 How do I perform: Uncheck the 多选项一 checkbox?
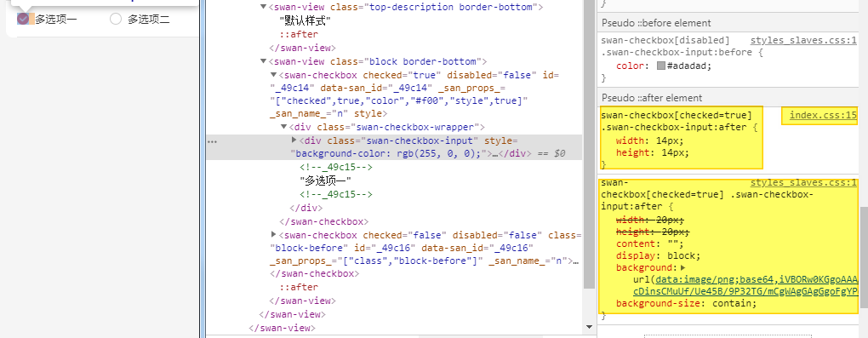(23, 19)
